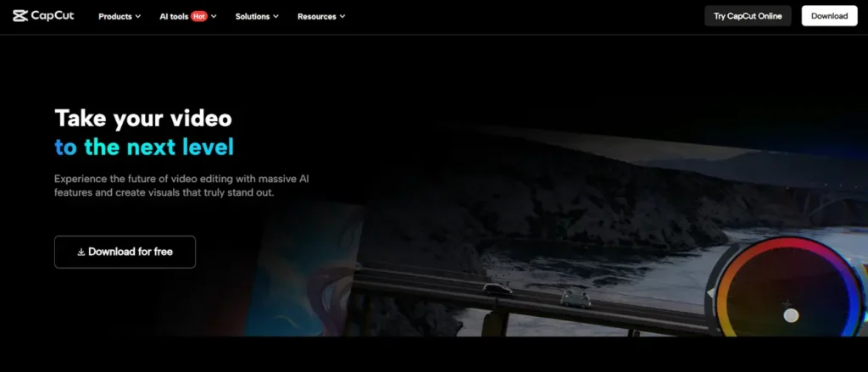The width and height of the screenshot is (868, 372).
Task: Open the AI tools menu
Action: [174, 16]
